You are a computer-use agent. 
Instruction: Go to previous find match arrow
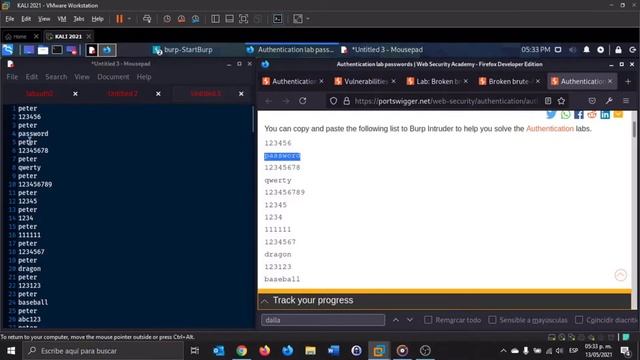[x=396, y=320]
